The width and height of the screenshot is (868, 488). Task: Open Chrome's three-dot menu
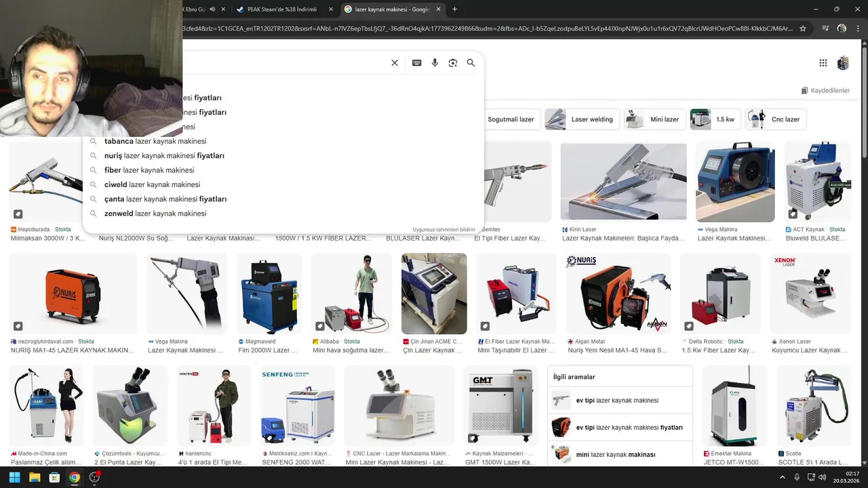pyautogui.click(x=858, y=28)
